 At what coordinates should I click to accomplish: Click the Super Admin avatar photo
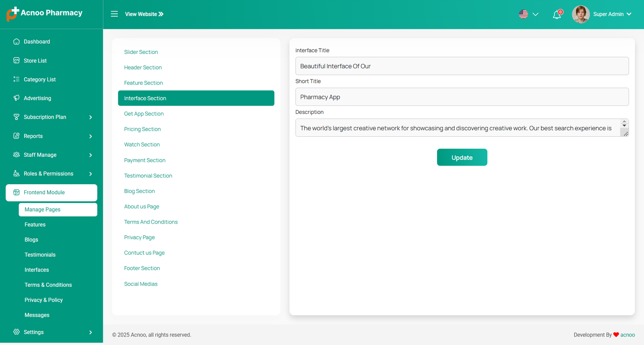click(580, 14)
